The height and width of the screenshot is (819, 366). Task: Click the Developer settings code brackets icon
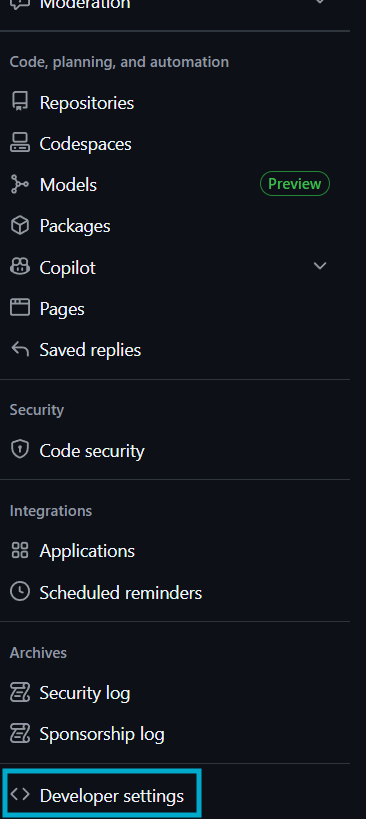point(20,794)
